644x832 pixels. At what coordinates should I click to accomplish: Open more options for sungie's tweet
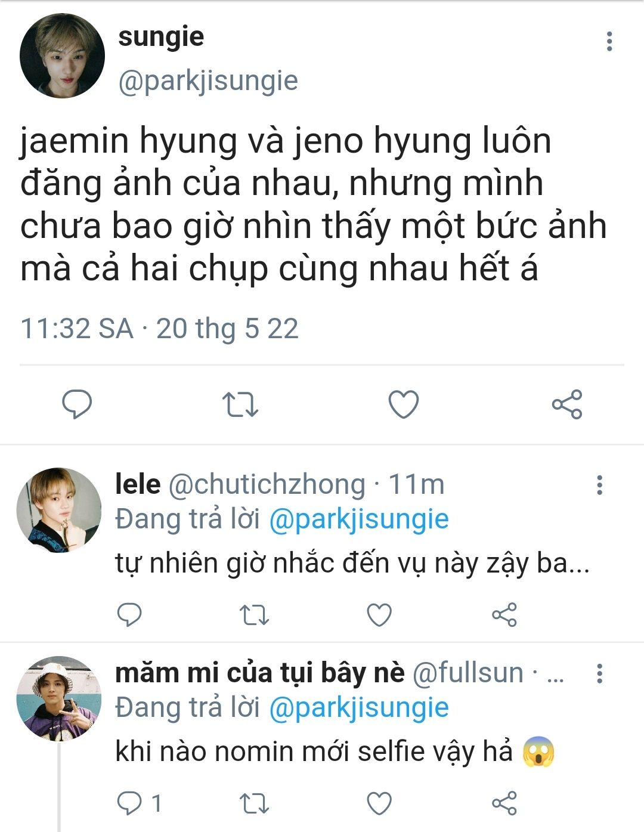[609, 41]
